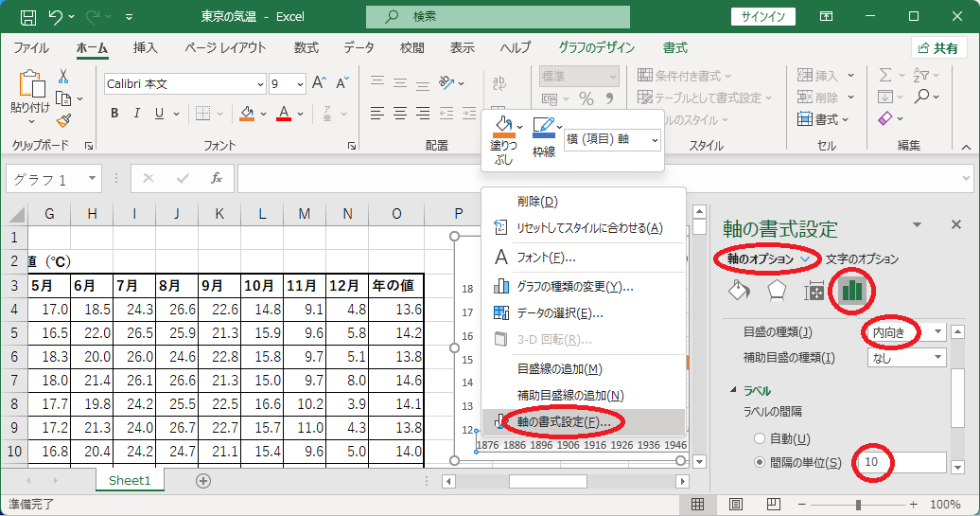Image resolution: width=980 pixels, height=516 pixels.
Task: Click the zoom slider handle
Action: pos(859,504)
